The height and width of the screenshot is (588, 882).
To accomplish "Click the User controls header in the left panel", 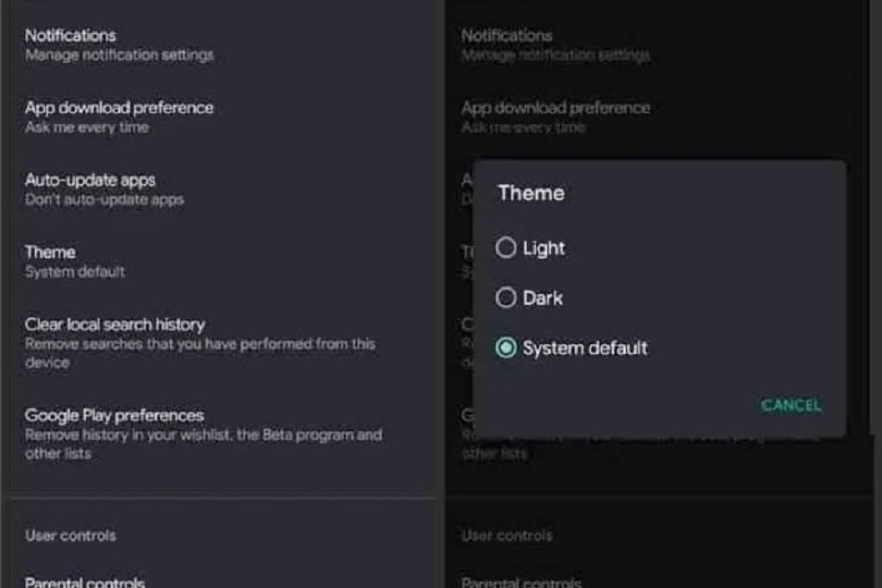I will (x=71, y=536).
